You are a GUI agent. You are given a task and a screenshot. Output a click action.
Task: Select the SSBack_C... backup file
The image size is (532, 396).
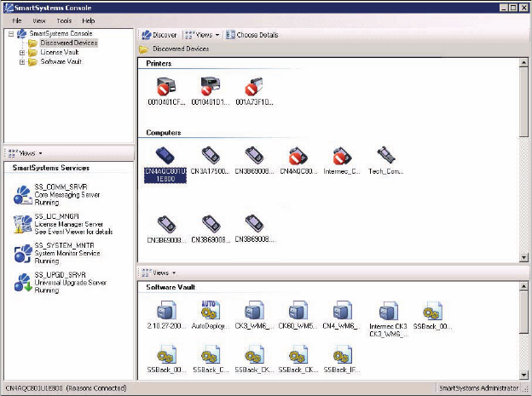click(211, 354)
